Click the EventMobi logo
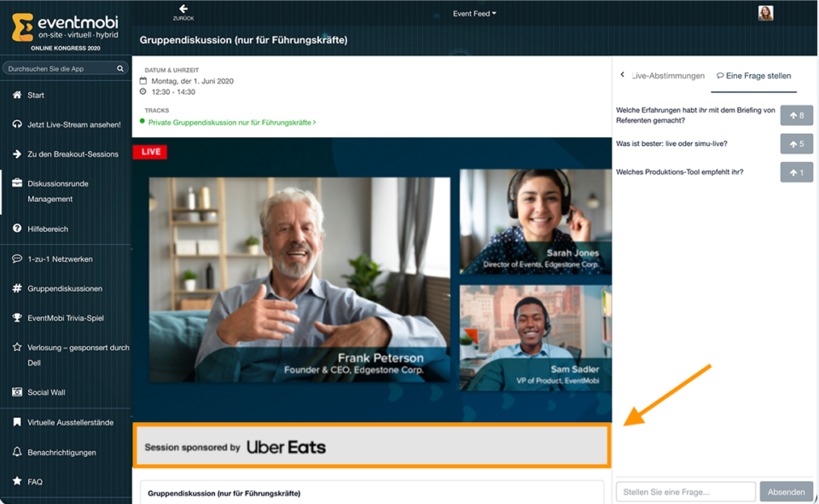 coord(66,27)
